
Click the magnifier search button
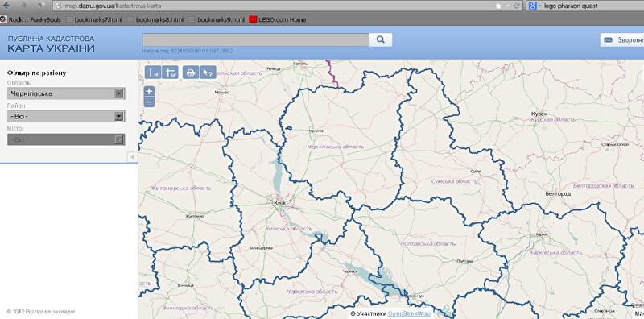(x=381, y=40)
